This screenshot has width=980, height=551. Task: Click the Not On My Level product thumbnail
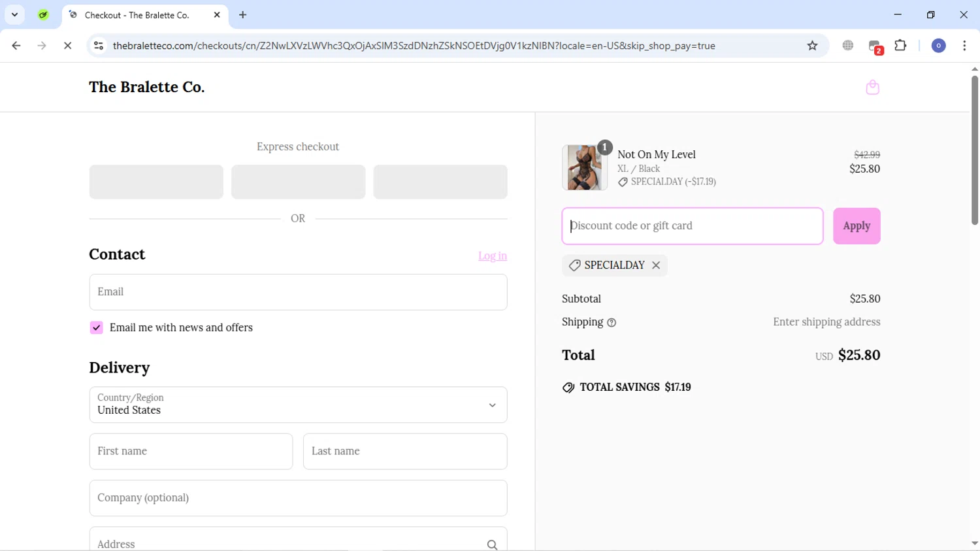584,167
